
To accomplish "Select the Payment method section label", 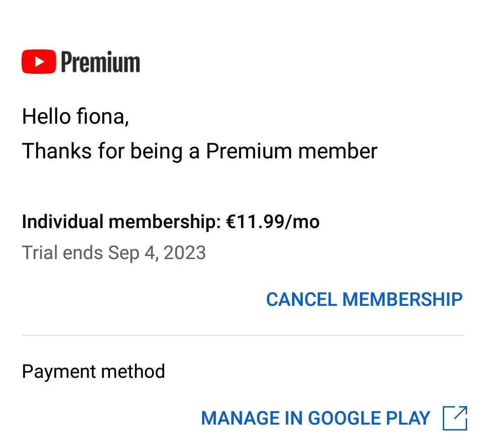I will [x=93, y=371].
